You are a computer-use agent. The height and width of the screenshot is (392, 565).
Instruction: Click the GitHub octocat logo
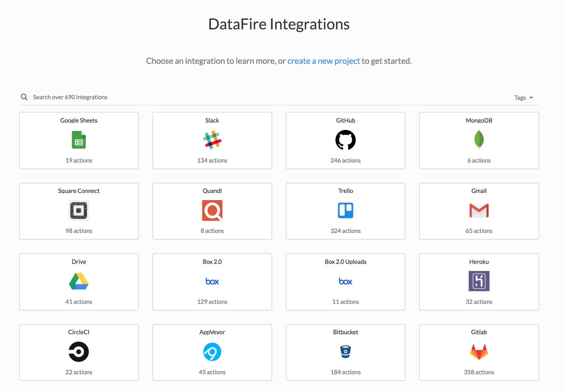tap(346, 140)
